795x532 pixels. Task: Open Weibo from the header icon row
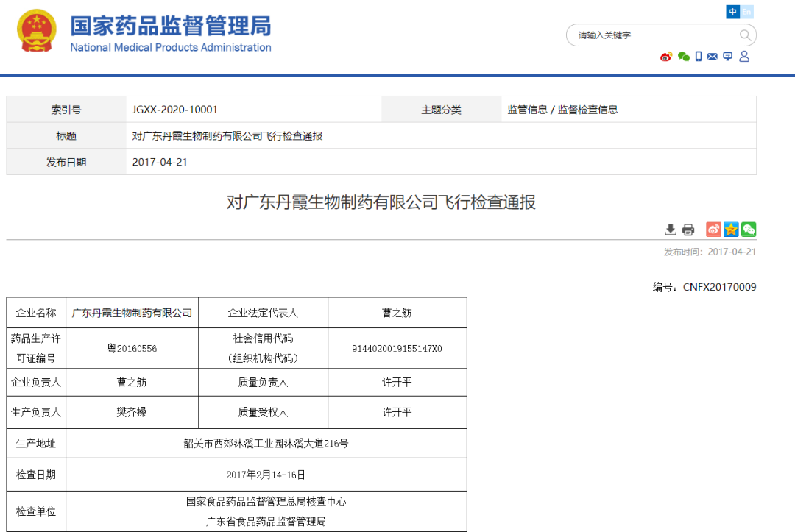coord(665,57)
